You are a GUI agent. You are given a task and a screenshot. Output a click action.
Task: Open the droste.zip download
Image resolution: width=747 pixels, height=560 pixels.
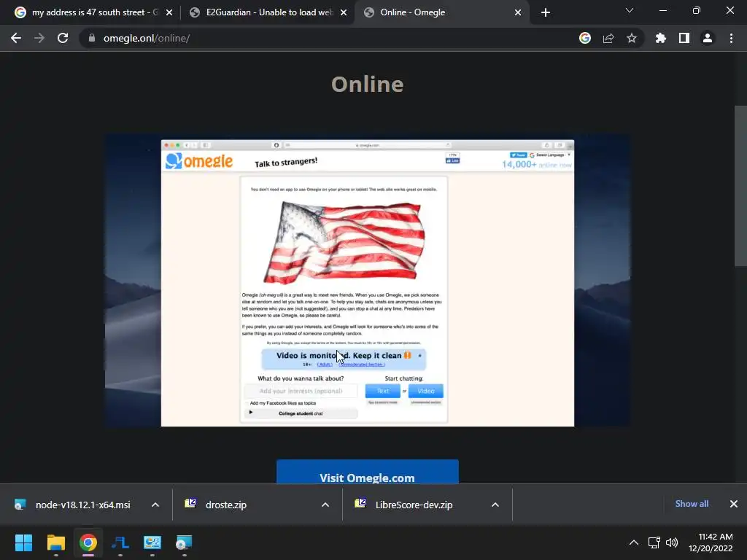click(x=226, y=505)
